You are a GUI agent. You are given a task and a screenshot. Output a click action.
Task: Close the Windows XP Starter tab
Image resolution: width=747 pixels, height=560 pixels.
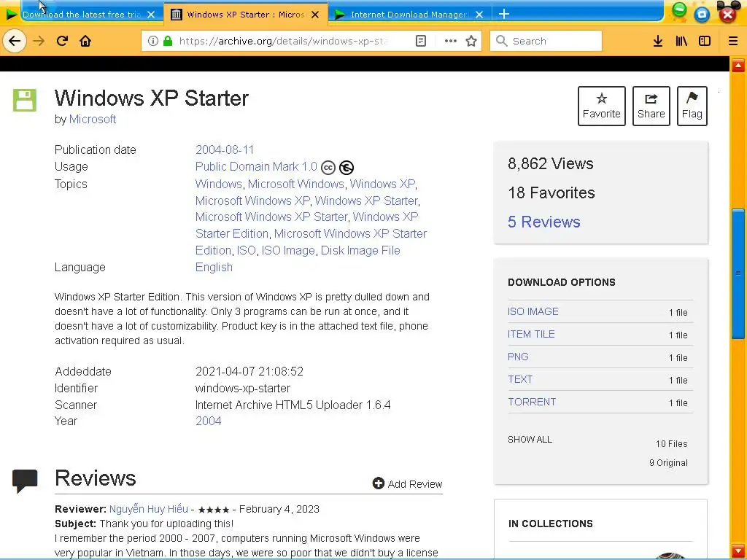click(315, 15)
